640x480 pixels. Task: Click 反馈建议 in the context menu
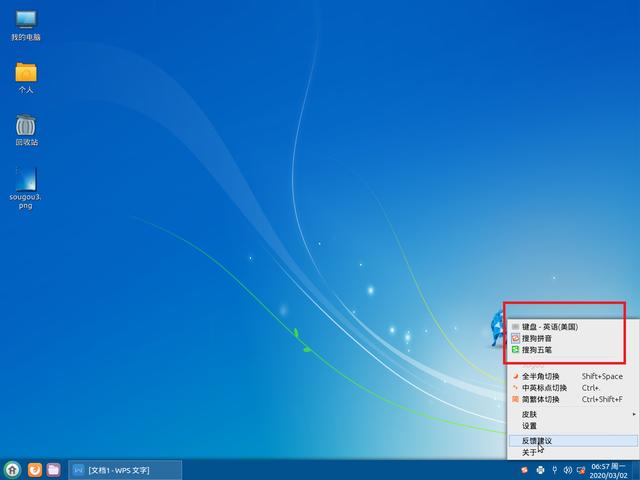(573, 441)
